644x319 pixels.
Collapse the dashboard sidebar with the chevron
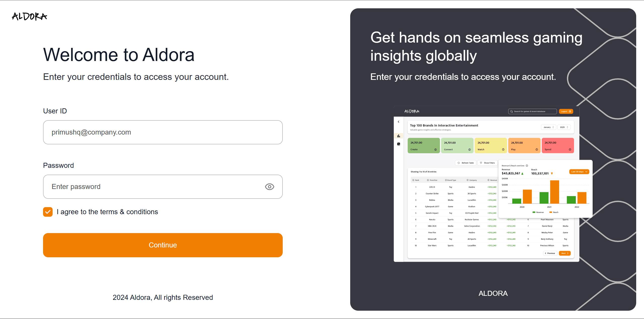(399, 122)
